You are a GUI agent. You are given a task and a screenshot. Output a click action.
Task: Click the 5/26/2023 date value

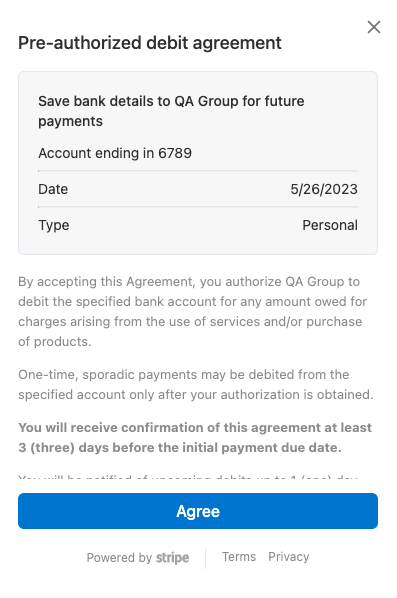[x=324, y=189]
